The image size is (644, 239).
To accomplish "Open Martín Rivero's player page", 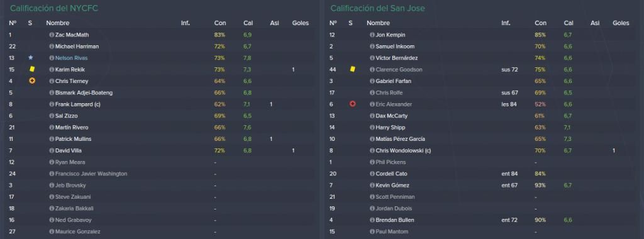I will (x=72, y=128).
